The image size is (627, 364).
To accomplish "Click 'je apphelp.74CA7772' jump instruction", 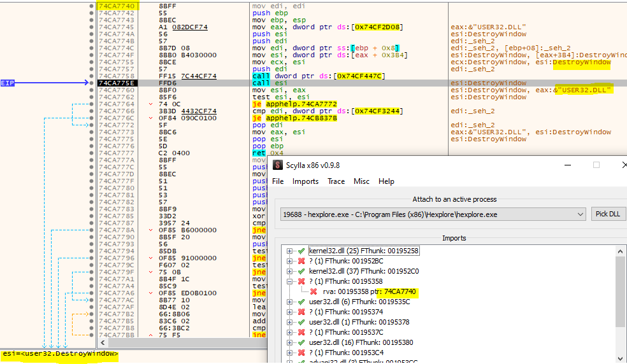I will tap(294, 104).
